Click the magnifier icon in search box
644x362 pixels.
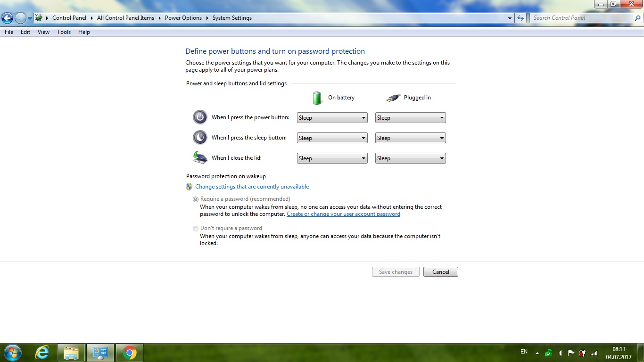coord(637,18)
